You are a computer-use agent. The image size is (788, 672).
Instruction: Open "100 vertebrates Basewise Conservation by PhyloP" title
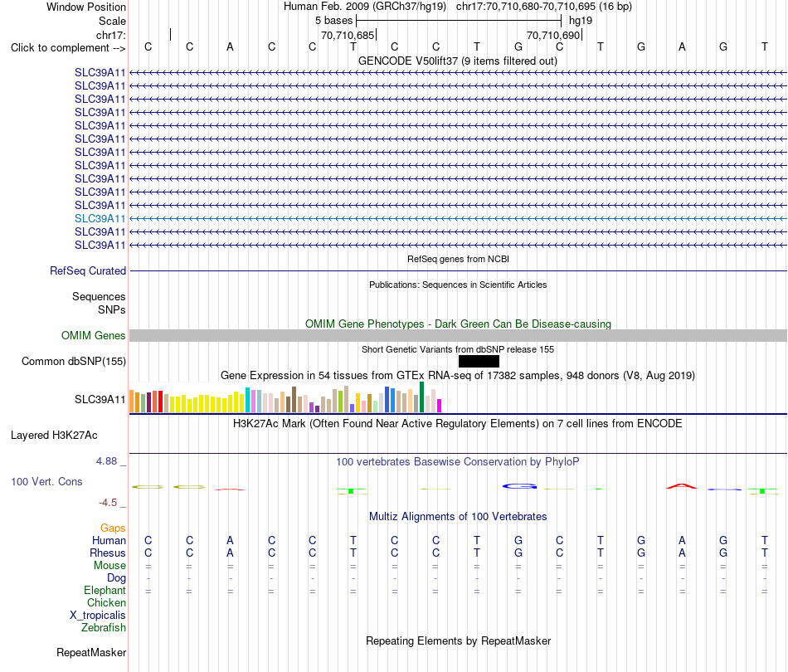pos(458,462)
